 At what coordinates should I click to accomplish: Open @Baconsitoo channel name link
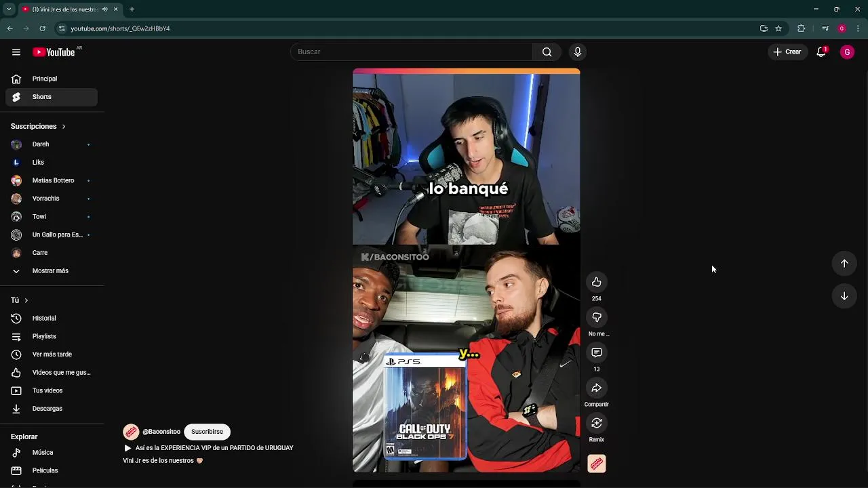click(161, 432)
